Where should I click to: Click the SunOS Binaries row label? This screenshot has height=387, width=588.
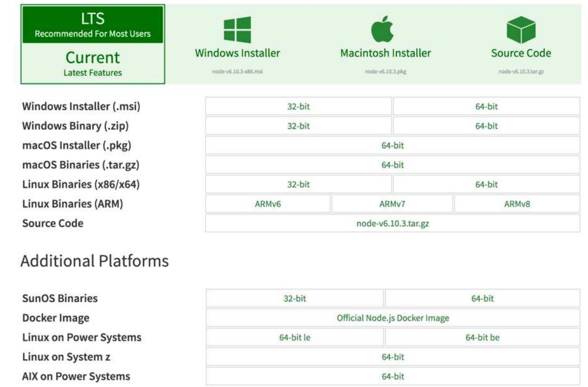click(60, 298)
